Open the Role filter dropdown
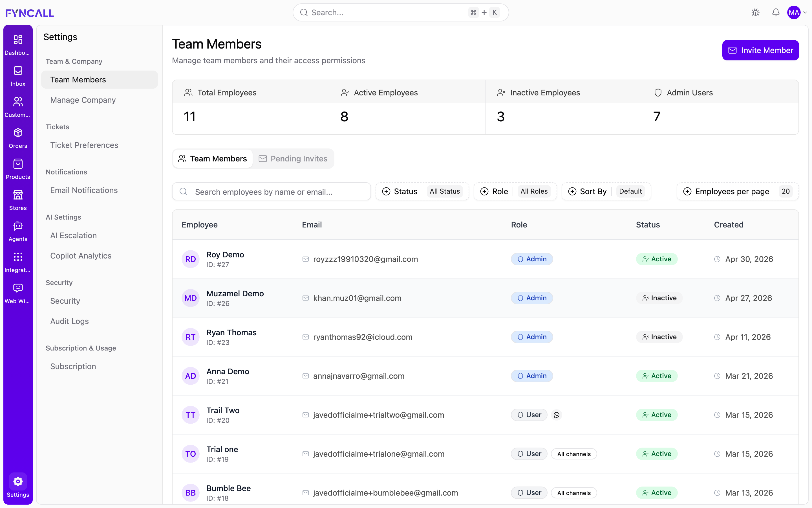Viewport: 812px width, 508px height. click(515, 191)
